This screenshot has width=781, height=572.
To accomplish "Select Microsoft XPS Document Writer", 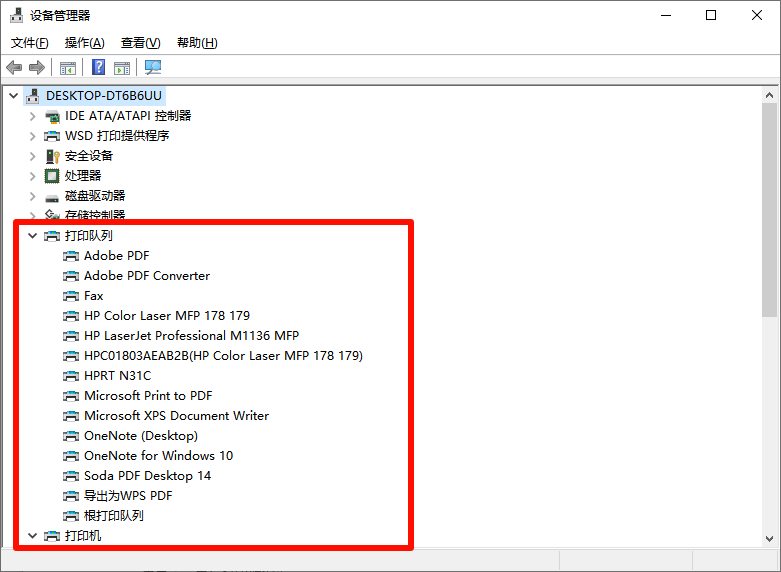I will [x=176, y=416].
